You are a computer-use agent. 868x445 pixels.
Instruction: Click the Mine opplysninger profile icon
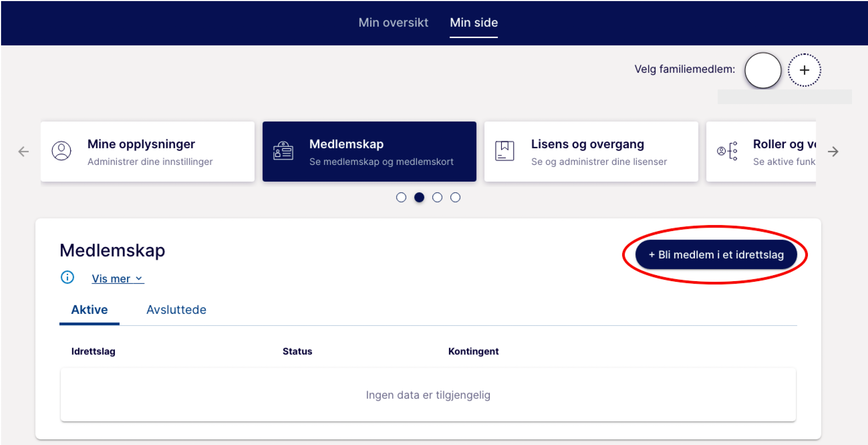(x=61, y=151)
